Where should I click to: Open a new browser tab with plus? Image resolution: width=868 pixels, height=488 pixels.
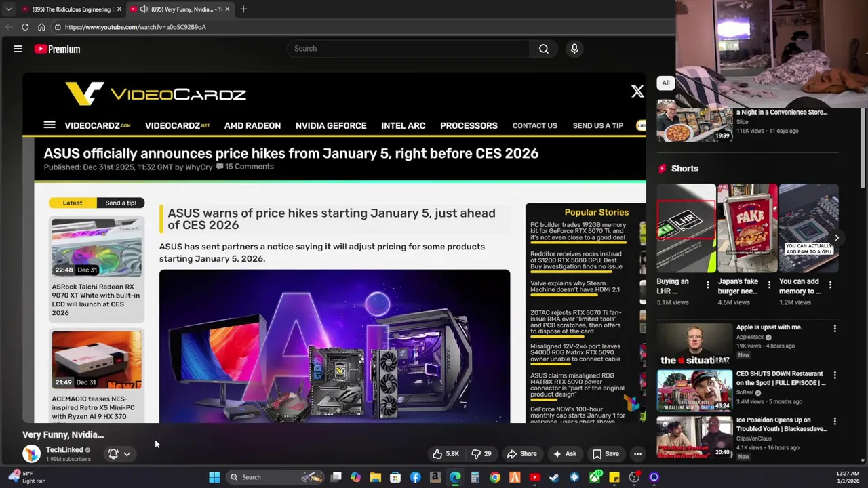tap(243, 9)
